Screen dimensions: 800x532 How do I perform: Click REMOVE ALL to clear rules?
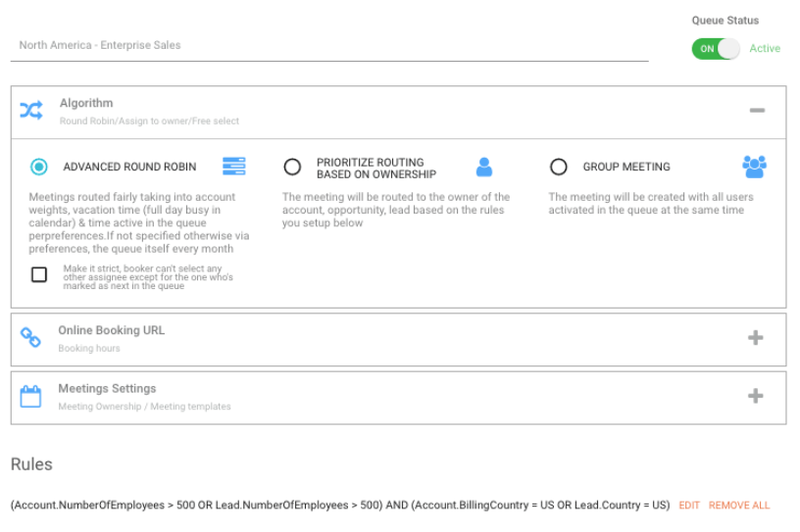tap(739, 506)
